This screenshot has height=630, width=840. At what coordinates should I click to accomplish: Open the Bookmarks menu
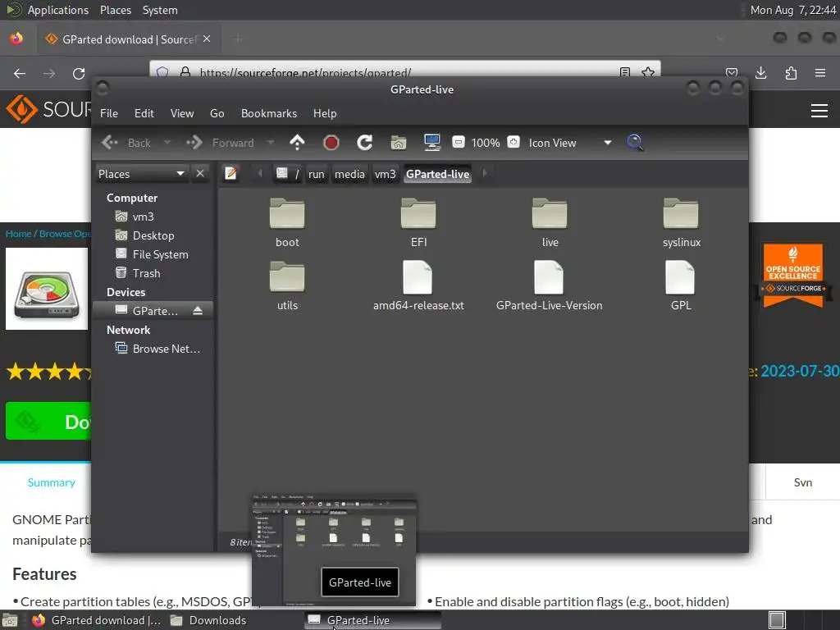(268, 113)
